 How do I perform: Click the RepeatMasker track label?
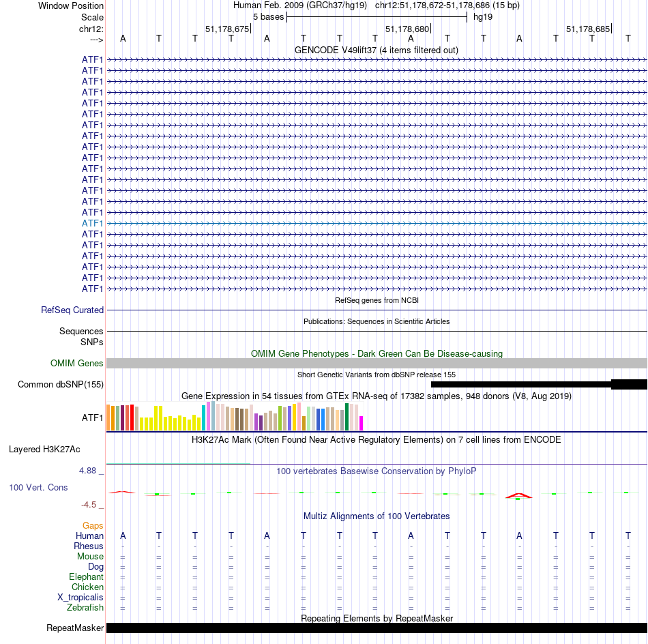click(75, 628)
